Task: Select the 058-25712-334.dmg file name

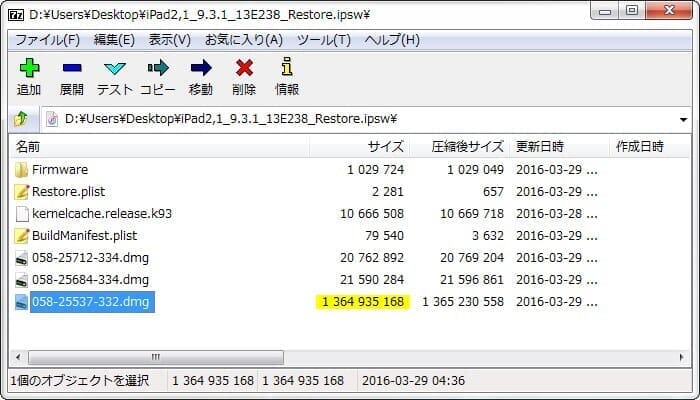Action: (90, 258)
